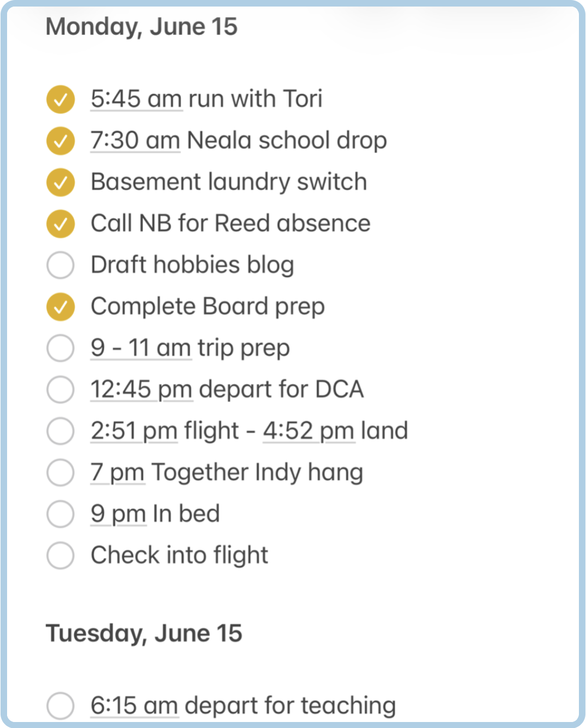Mark Together Indy hang complete
This screenshot has height=728, width=586.
[x=61, y=472]
